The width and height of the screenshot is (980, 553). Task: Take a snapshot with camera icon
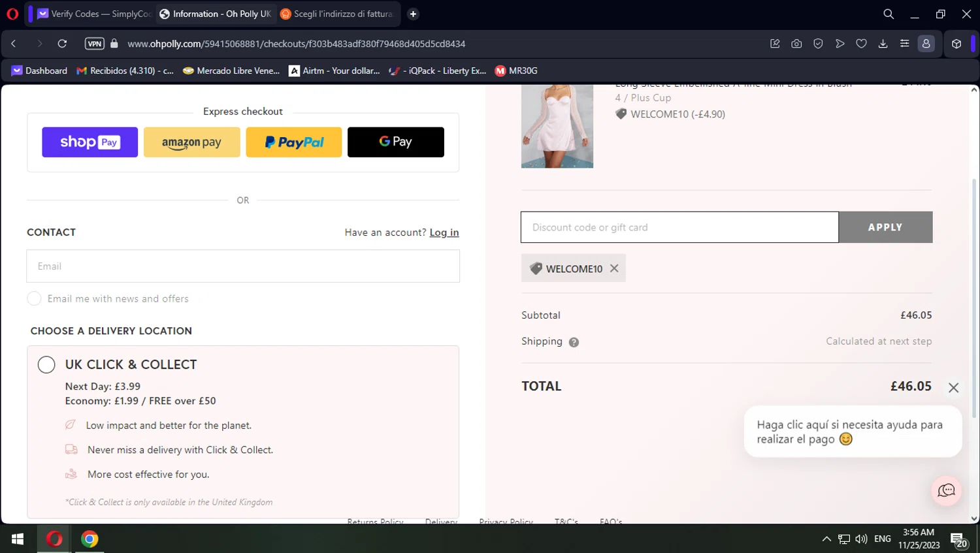796,44
